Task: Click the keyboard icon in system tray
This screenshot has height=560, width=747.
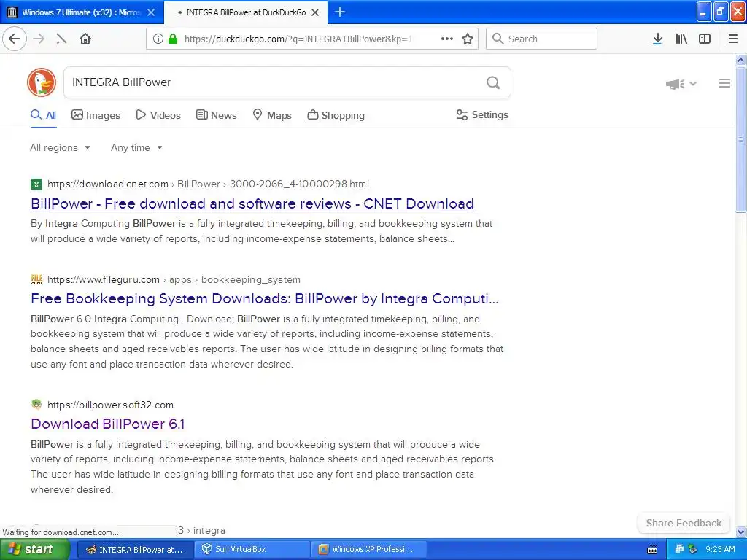Action: [652, 550]
